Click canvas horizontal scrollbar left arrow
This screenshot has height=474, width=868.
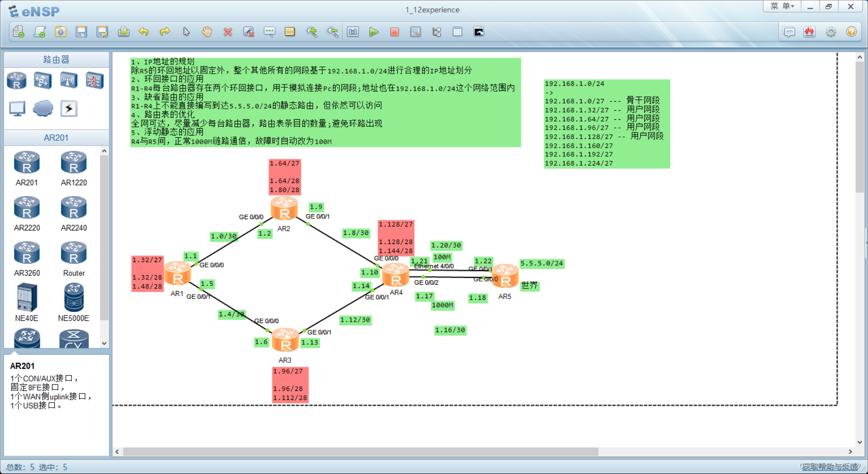118,451
